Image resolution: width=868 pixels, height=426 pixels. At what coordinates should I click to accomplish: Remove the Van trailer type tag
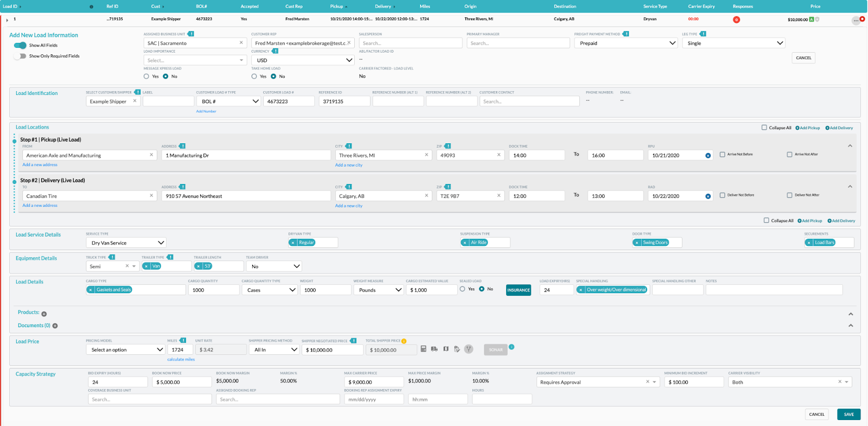point(146,266)
